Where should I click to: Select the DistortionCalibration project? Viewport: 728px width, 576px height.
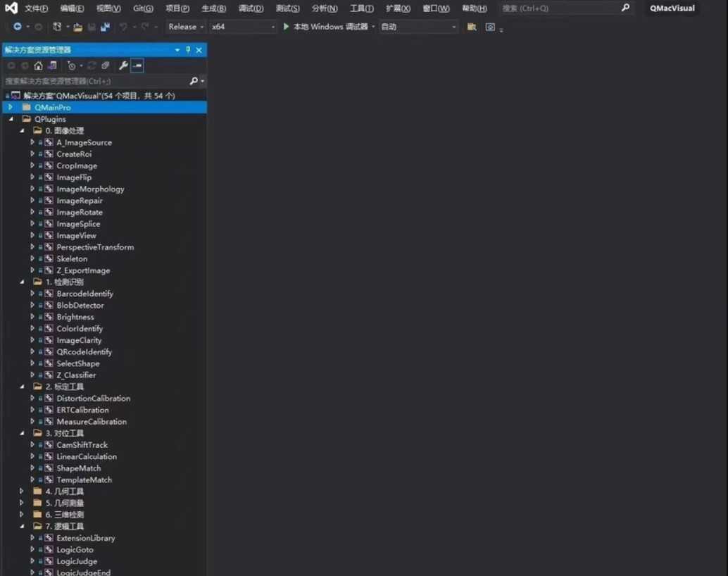[x=94, y=399]
